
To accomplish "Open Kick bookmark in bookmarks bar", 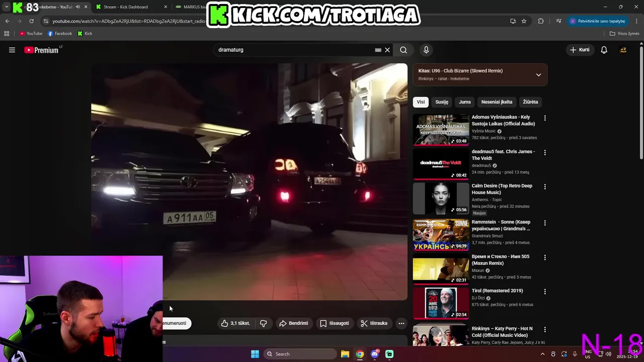I will point(85,34).
